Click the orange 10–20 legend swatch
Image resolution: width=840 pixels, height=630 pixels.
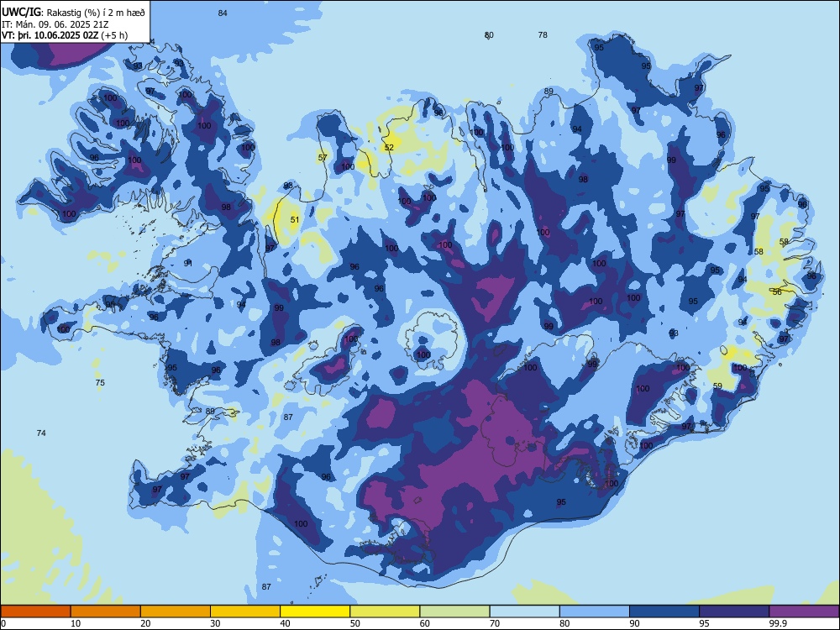(x=106, y=612)
